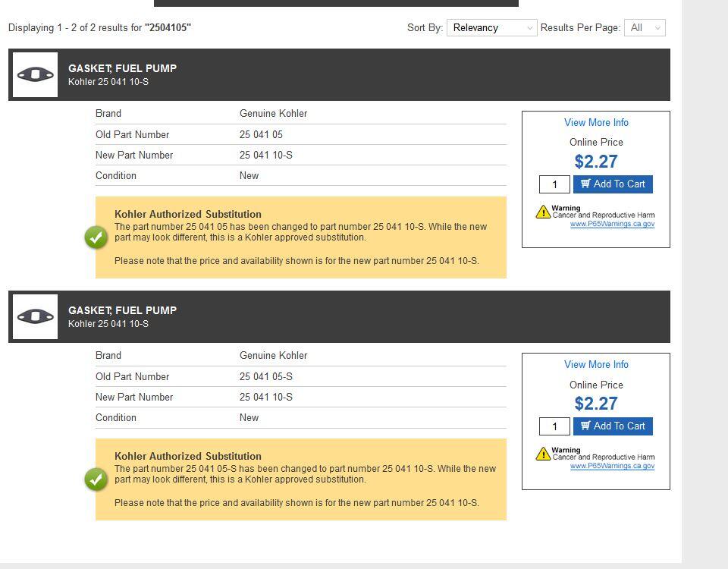Add the second gasket to cart

tap(613, 426)
